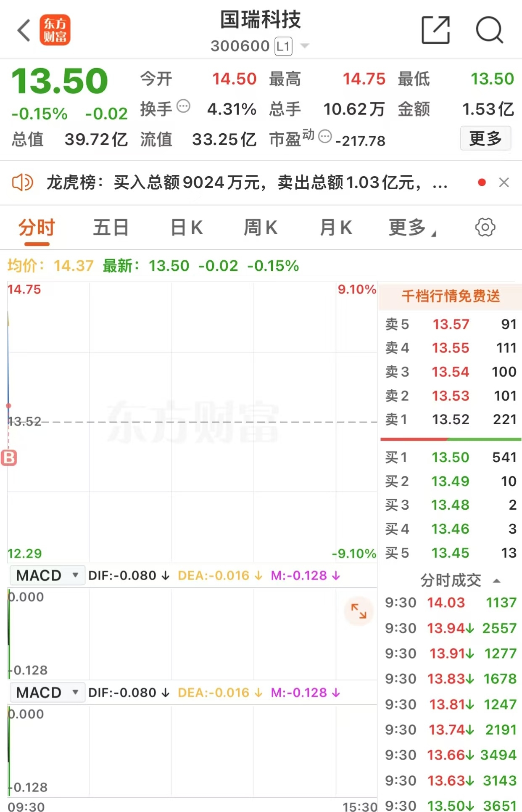Switch to the 月K tab
The width and height of the screenshot is (522, 812).
335,227
